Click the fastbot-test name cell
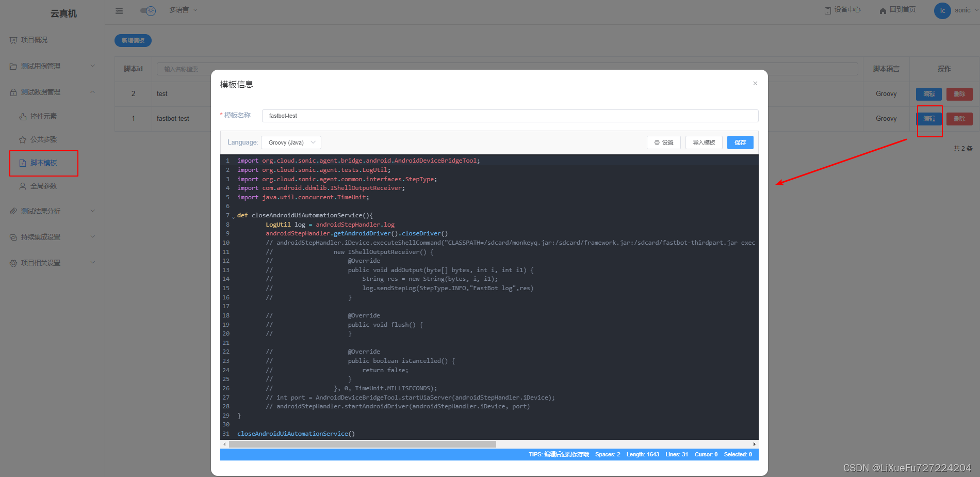Image resolution: width=980 pixels, height=477 pixels. coord(173,119)
